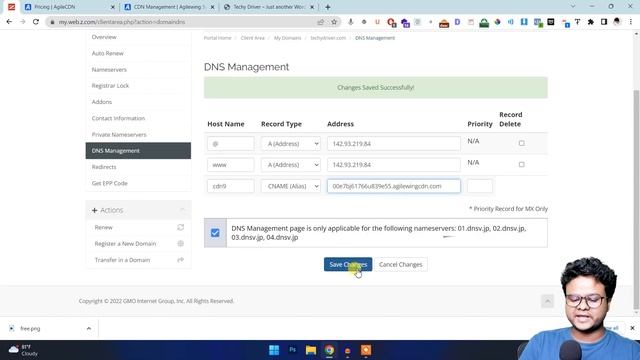Click the Cancel Changes button

click(400, 264)
